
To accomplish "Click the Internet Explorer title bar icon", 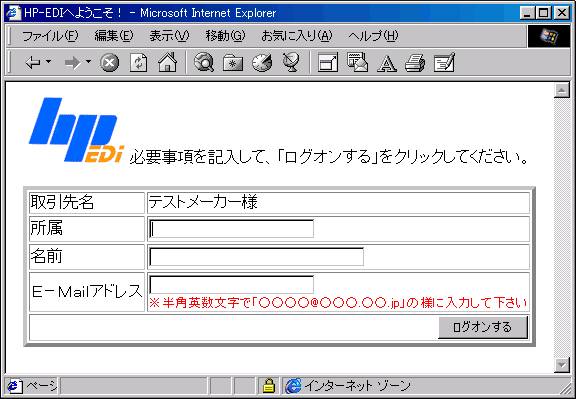I will click(14, 13).
